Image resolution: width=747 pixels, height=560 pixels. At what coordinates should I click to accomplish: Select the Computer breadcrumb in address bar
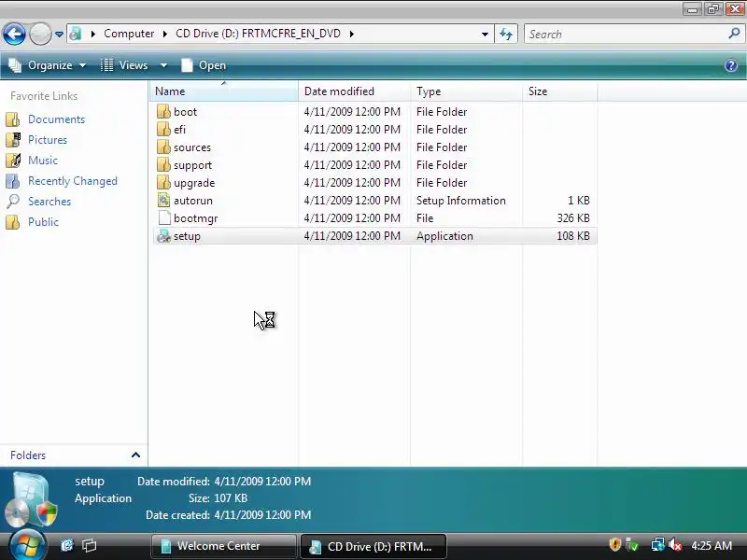(129, 34)
